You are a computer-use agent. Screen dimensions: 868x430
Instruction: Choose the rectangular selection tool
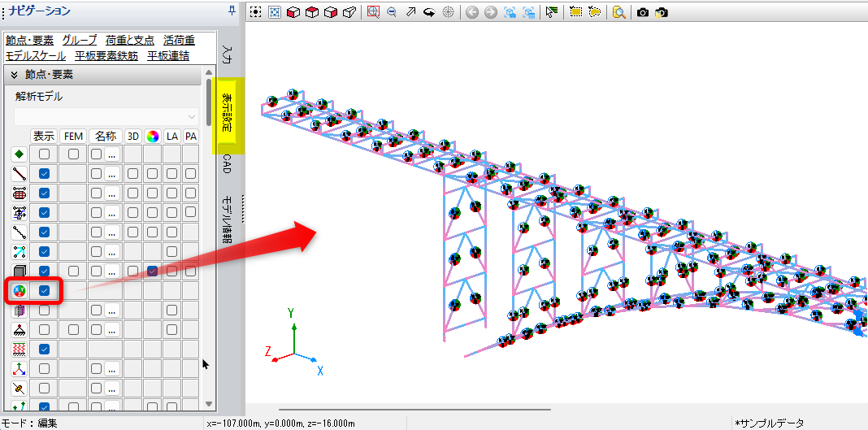[x=575, y=11]
